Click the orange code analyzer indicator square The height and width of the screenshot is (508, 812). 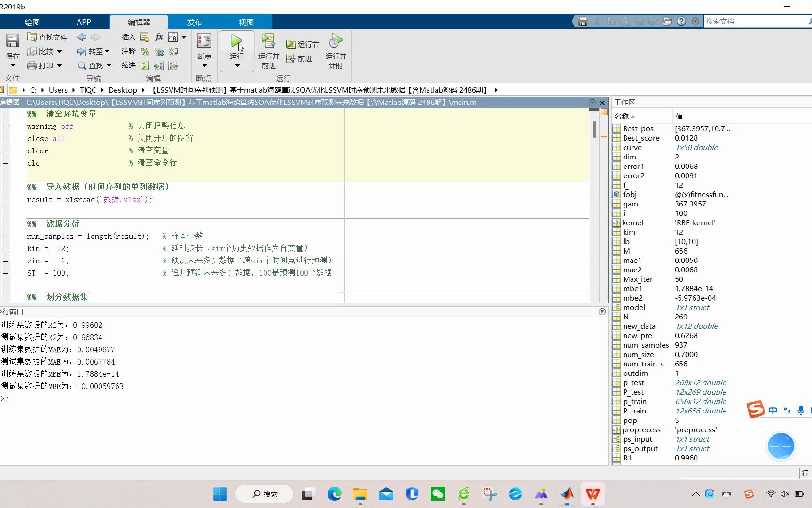pos(604,112)
